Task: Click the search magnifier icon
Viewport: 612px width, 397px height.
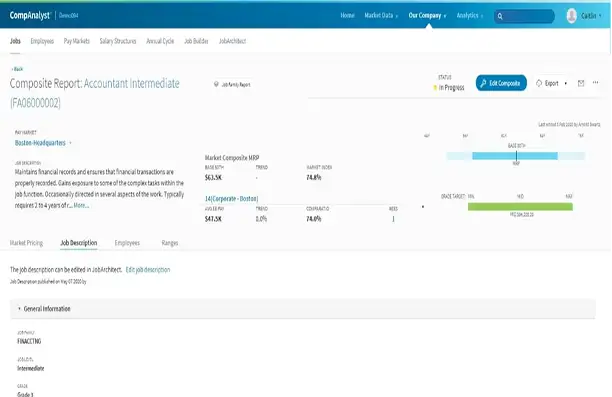Action: point(500,16)
